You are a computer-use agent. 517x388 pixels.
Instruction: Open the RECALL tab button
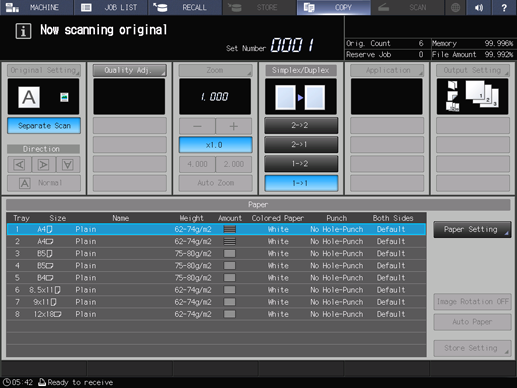[185, 7]
